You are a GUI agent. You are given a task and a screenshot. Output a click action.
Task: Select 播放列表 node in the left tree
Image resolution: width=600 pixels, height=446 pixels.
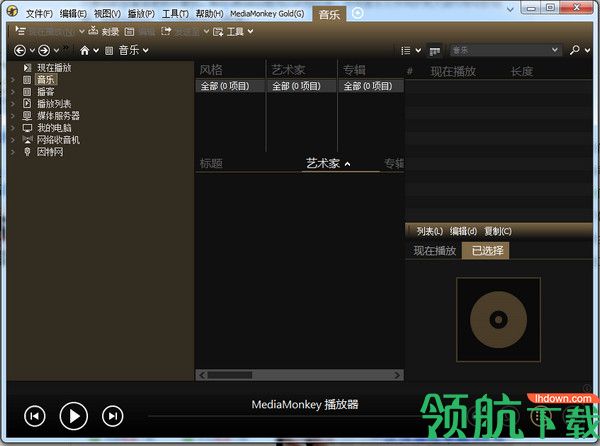pos(54,104)
